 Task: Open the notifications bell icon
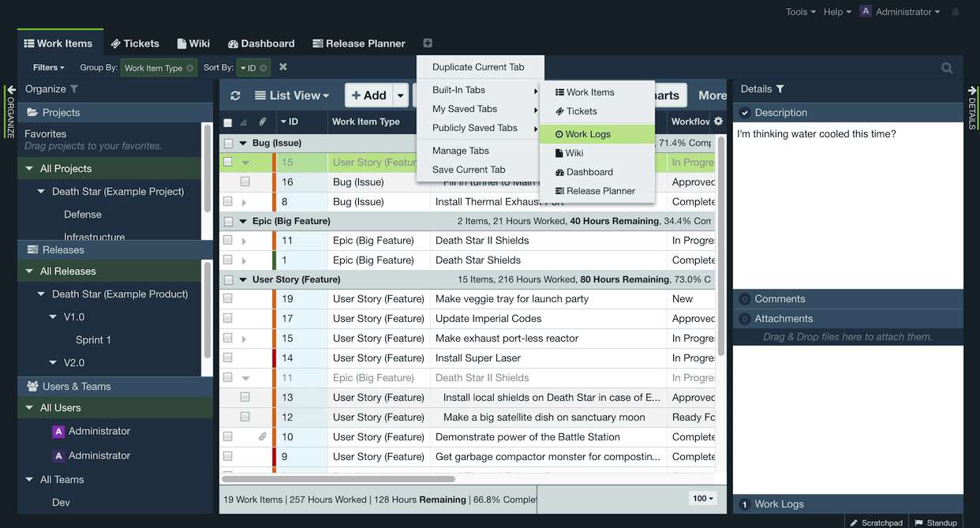(956, 12)
